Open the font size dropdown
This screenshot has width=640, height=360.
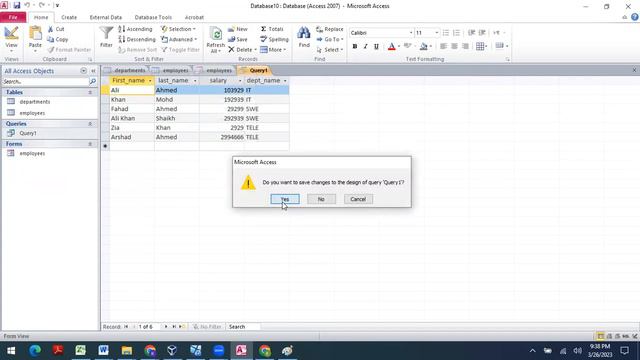click(x=436, y=33)
